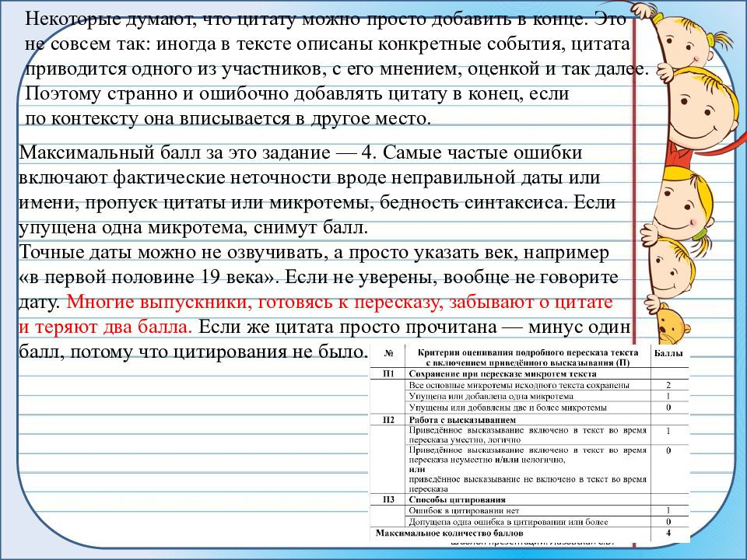The height and width of the screenshot is (560, 747).
Task: Click the line starting "Точные даты можно не озвучивать"
Action: [314, 252]
